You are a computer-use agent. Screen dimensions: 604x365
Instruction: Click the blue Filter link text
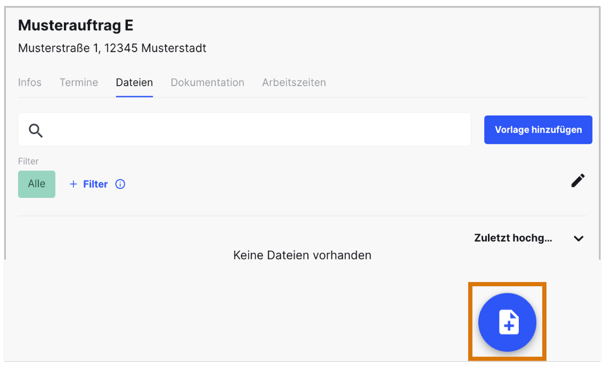pyautogui.click(x=95, y=184)
